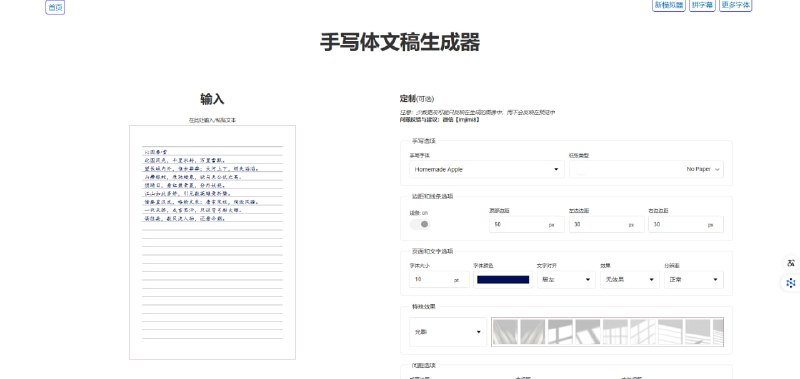Open 更多字体 more fonts button
The image size is (800, 379).
point(736,5)
